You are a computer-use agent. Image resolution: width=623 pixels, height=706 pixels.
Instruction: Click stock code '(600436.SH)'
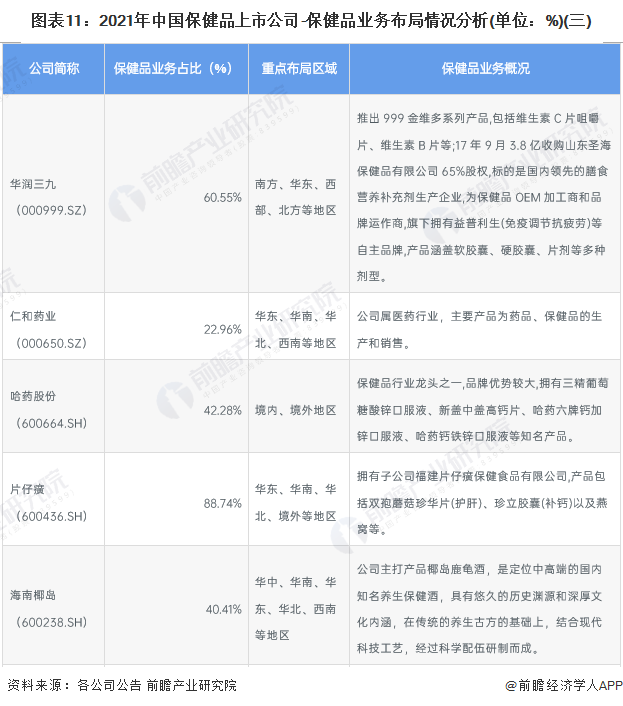click(51, 516)
